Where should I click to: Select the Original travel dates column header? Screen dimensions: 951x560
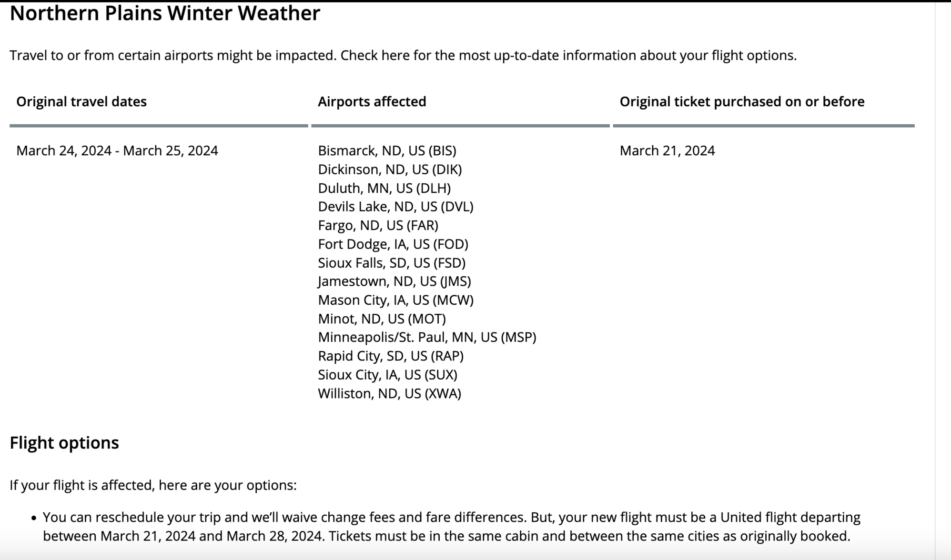pyautogui.click(x=81, y=101)
